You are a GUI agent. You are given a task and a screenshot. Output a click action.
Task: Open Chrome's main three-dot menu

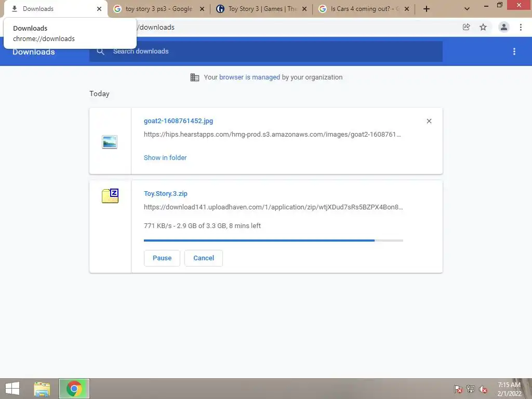coord(521,27)
